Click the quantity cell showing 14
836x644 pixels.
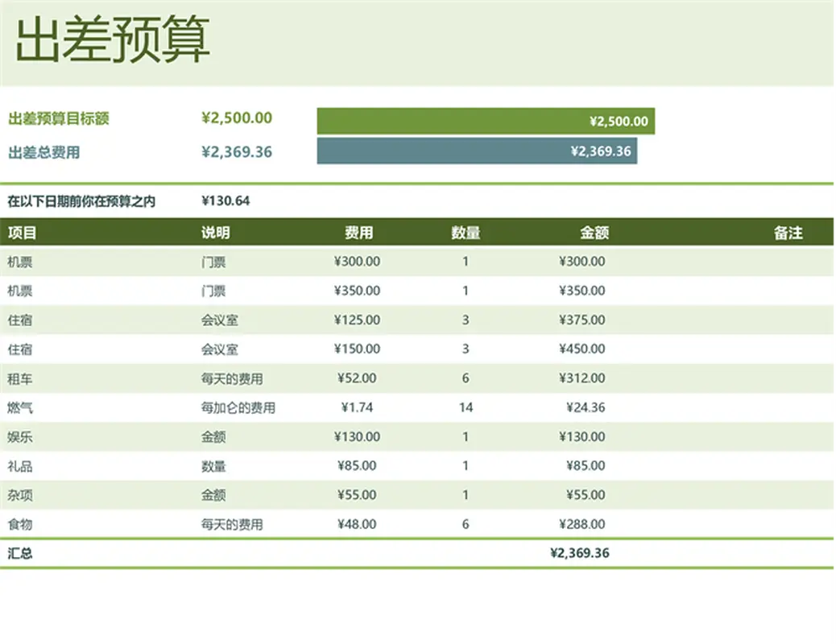click(x=466, y=407)
